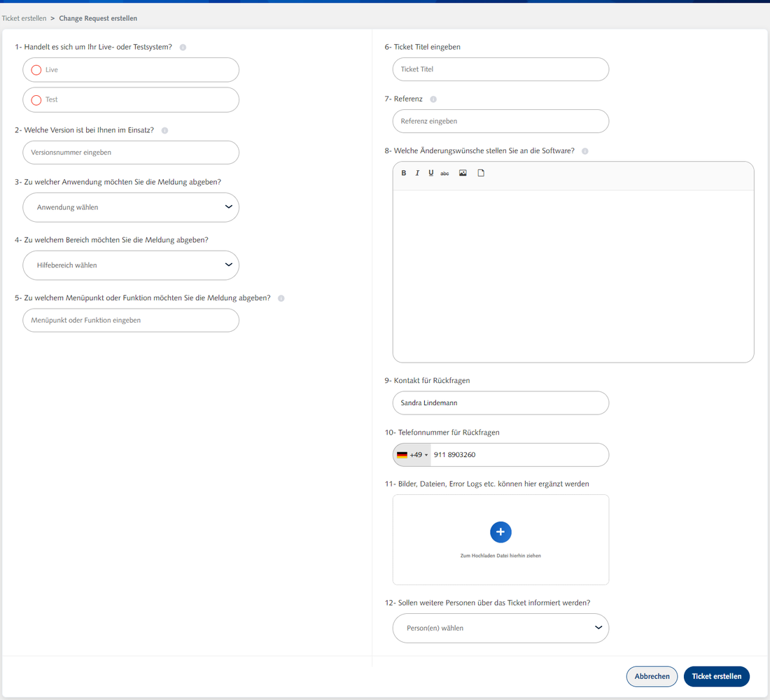Click the Abbrechen button
770x700 pixels.
pos(652,676)
